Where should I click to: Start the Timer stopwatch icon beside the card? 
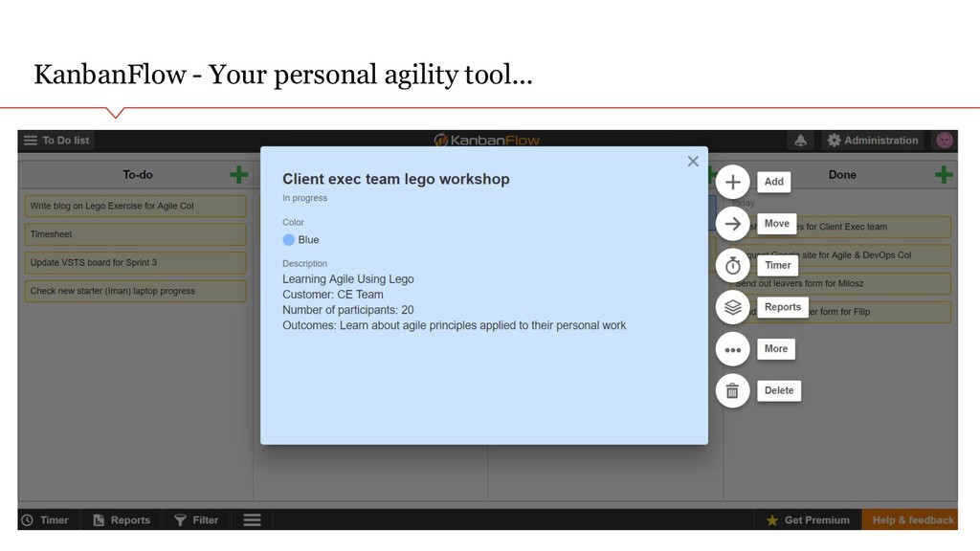[x=732, y=266]
